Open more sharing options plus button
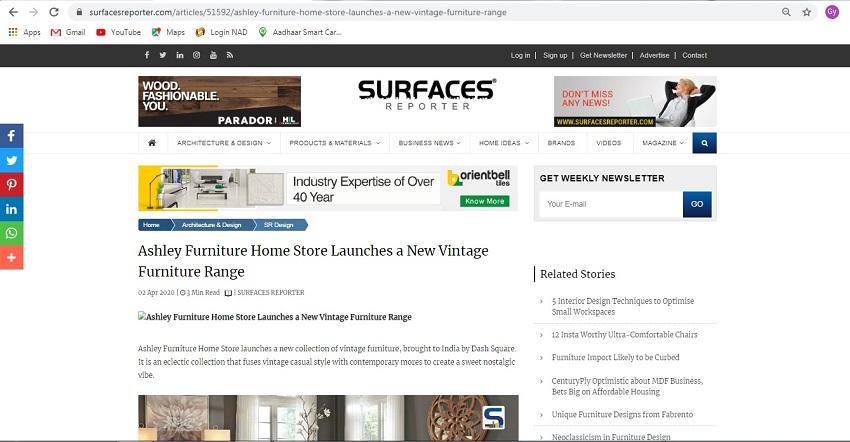The image size is (850, 442). (x=11, y=258)
